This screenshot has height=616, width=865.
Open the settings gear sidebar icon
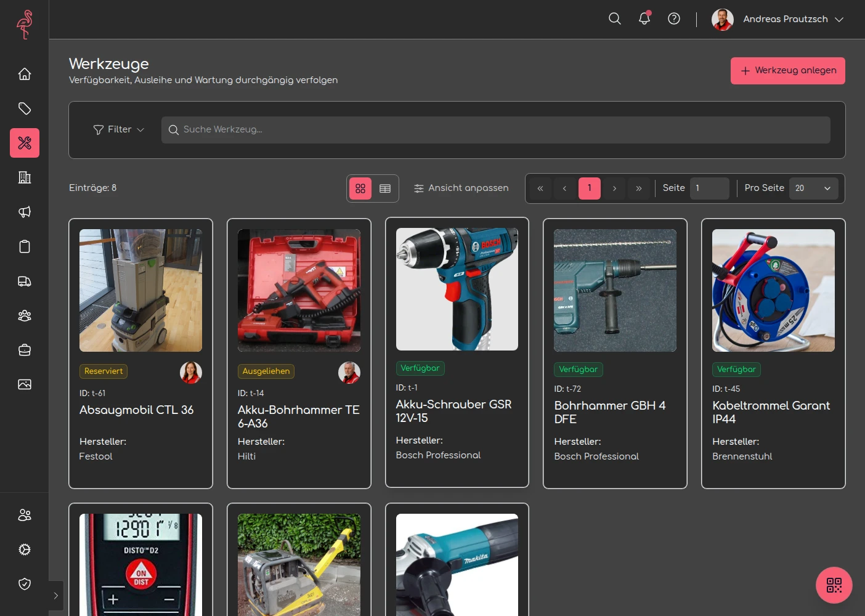(25, 549)
